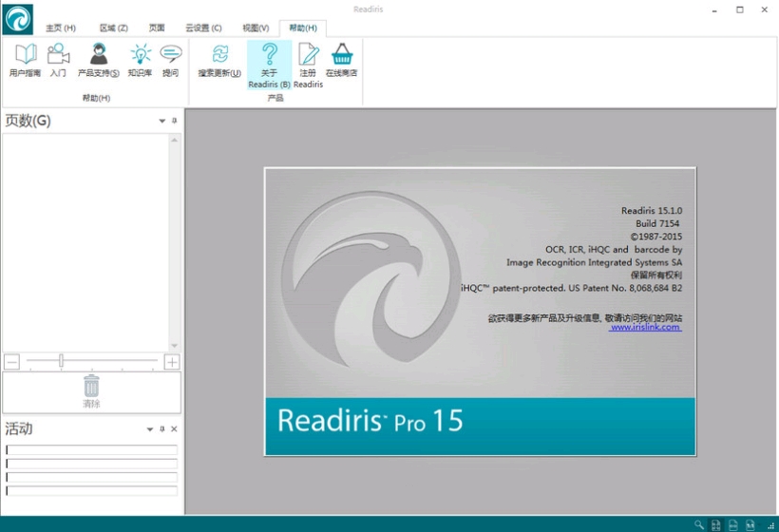Click the zoom out minus button
This screenshot has width=779, height=532.
(12, 362)
